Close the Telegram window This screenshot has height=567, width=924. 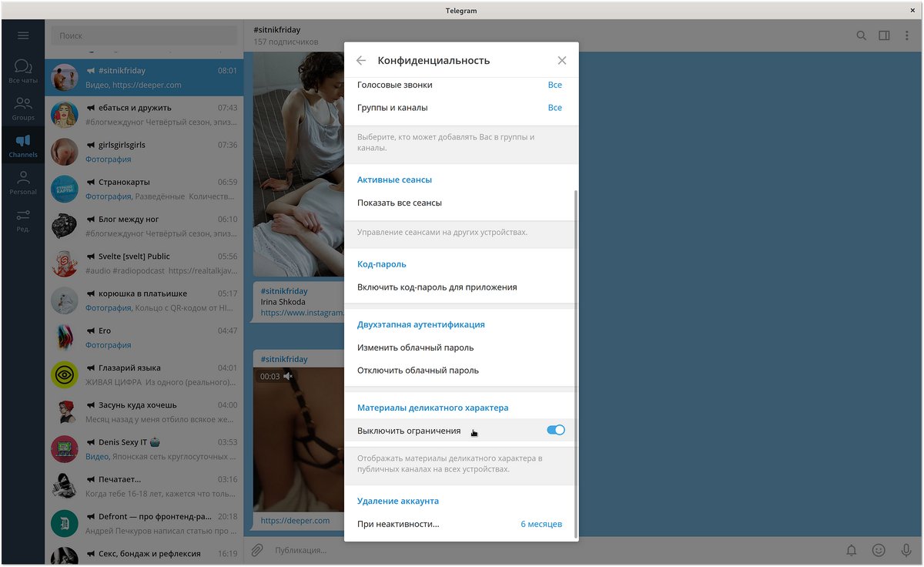(x=912, y=10)
